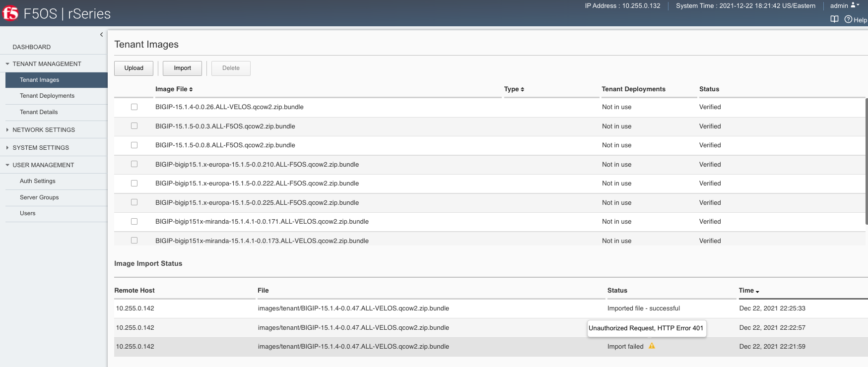This screenshot has height=367, width=868.
Task: Check the europa 0.0.222 image row
Action: click(x=134, y=183)
